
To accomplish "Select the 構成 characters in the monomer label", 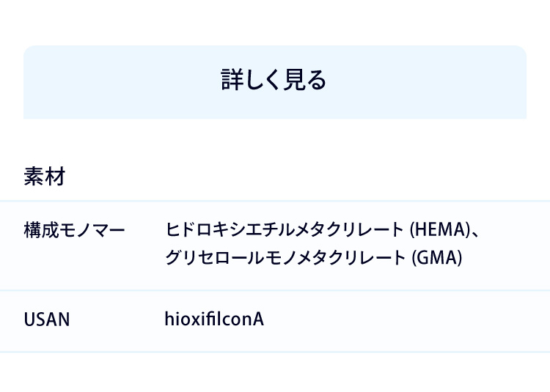I will [41, 230].
